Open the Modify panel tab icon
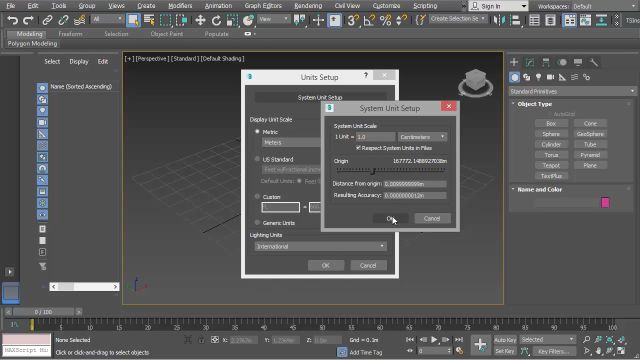 [x=530, y=62]
